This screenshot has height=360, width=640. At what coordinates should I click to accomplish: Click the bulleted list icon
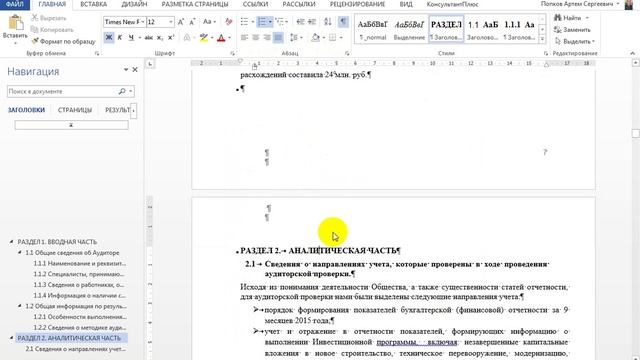point(244,22)
